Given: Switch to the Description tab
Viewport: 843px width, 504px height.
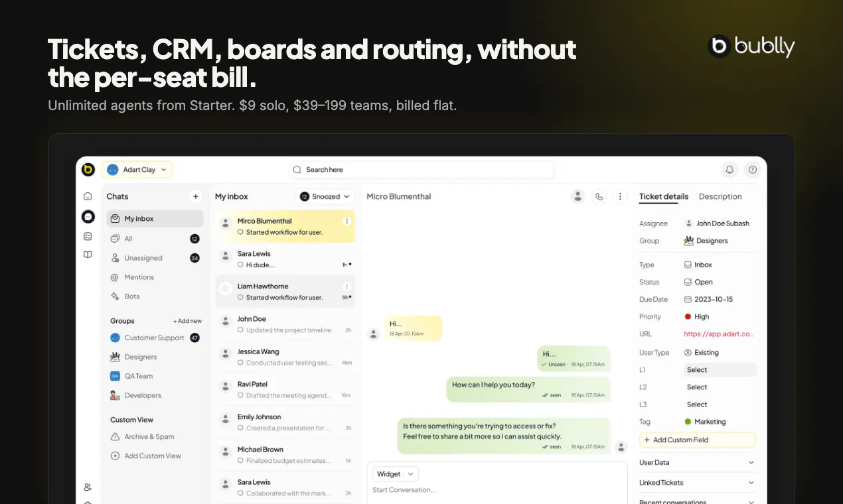Looking at the screenshot, I should coord(720,196).
